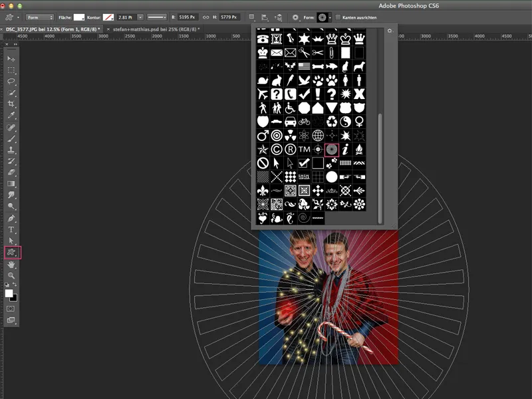Pick the telephone shape
This screenshot has width=532, height=399.
pos(263,39)
